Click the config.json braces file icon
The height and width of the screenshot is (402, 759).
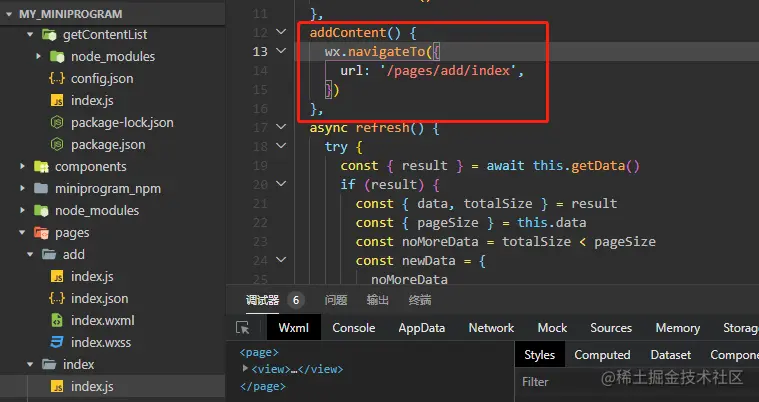[57, 78]
